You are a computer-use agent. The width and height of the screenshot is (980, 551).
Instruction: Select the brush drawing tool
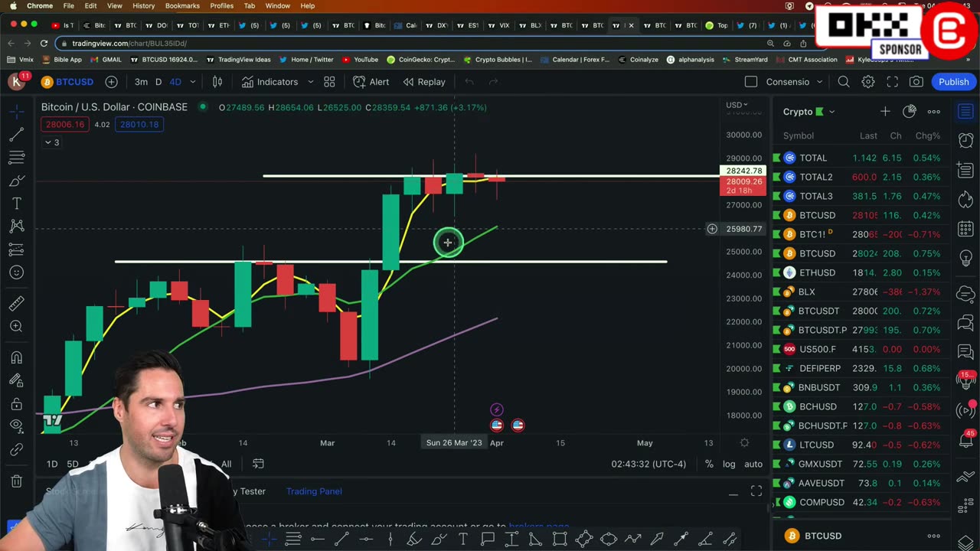[x=16, y=181]
